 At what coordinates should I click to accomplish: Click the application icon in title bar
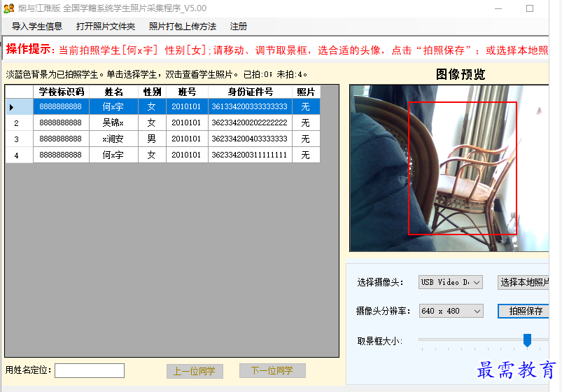point(8,8)
